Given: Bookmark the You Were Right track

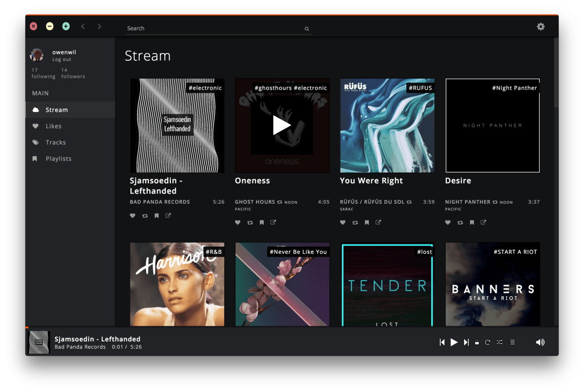Looking at the screenshot, I should point(366,222).
